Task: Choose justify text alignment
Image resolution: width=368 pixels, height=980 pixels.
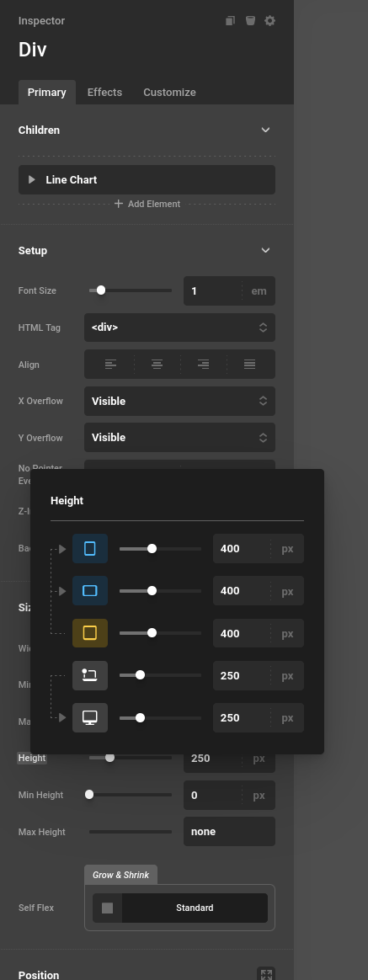Action: point(249,365)
